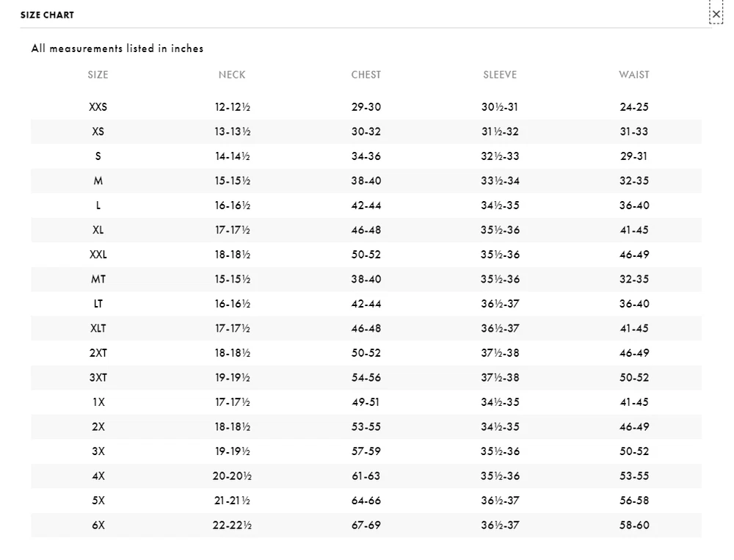734x560 pixels.
Task: Click the chest value for size L
Action: point(366,206)
